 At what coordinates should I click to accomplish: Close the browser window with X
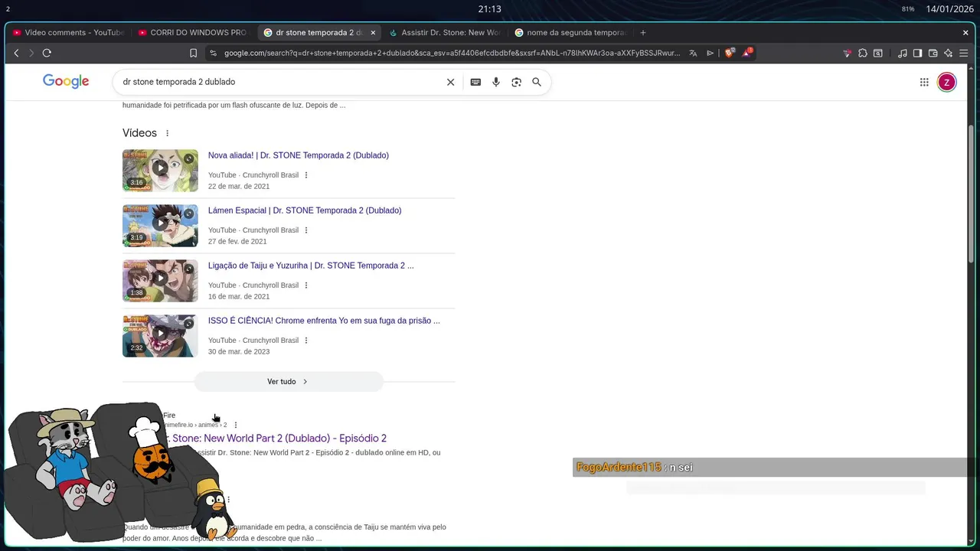click(965, 32)
